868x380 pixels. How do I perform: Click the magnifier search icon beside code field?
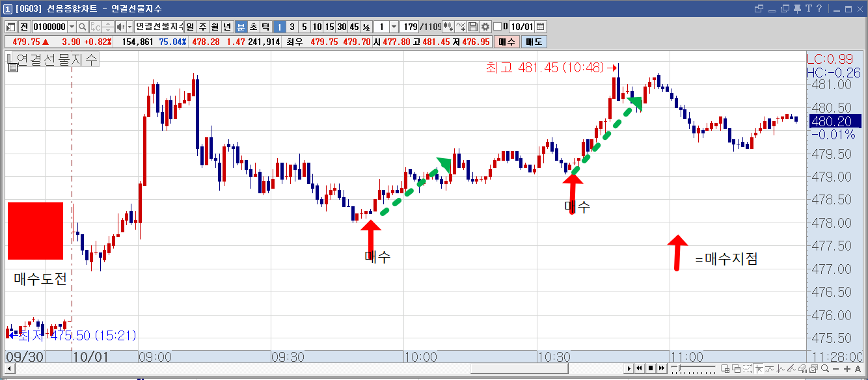(83, 27)
